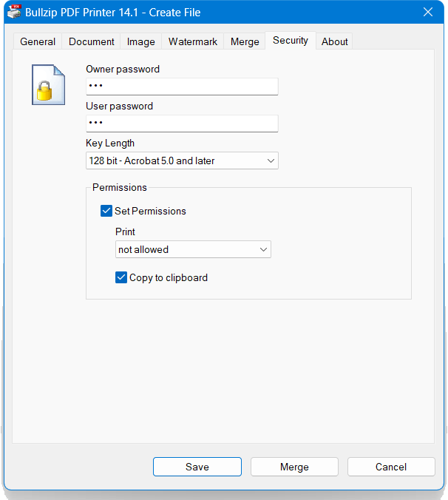Select the Security tab

[x=291, y=41]
